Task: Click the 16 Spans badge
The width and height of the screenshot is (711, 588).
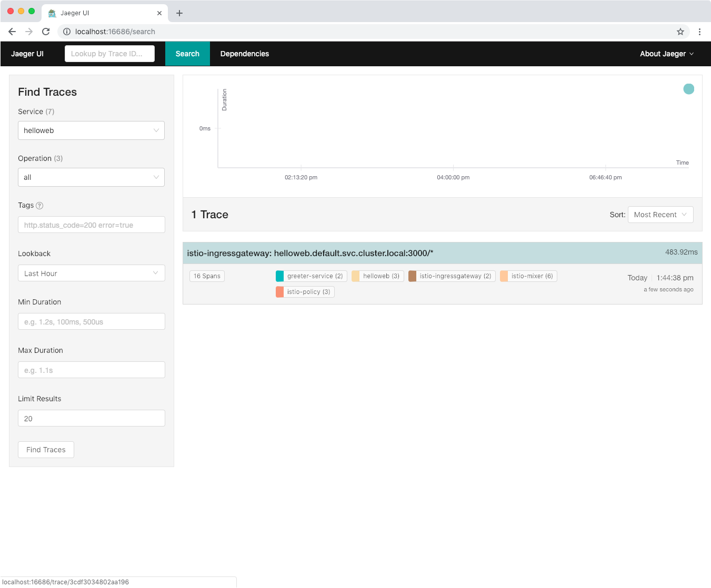Action: click(207, 276)
